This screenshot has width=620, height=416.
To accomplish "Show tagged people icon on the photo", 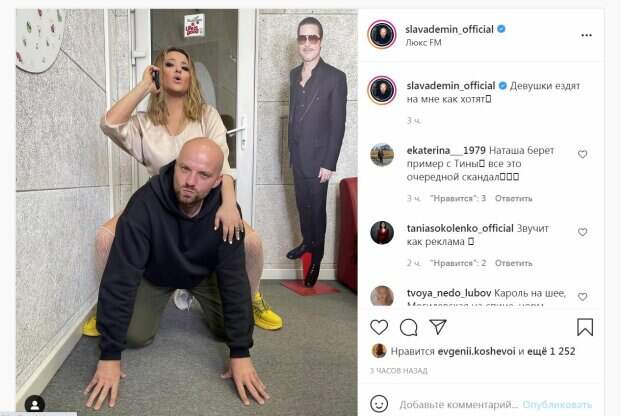I will coord(35,405).
